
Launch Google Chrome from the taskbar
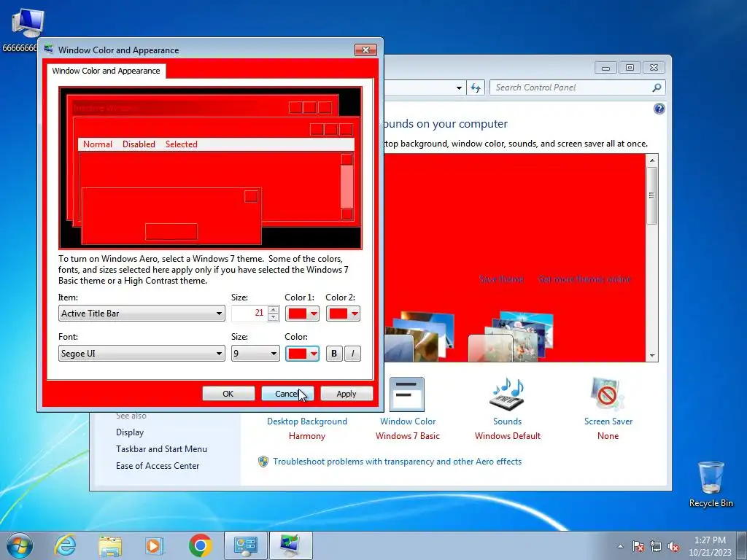click(x=200, y=545)
